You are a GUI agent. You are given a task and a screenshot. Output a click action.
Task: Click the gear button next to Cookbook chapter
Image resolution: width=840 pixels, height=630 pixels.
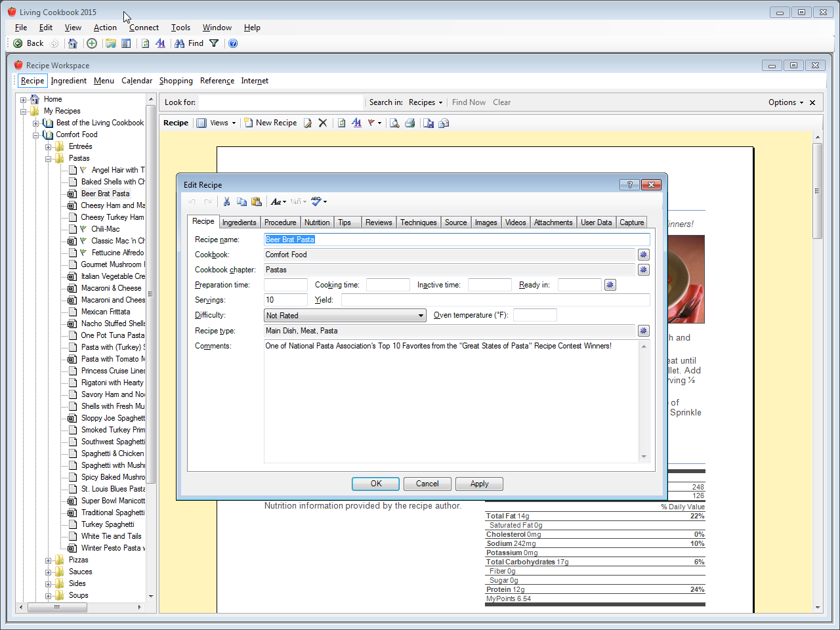pyautogui.click(x=643, y=270)
